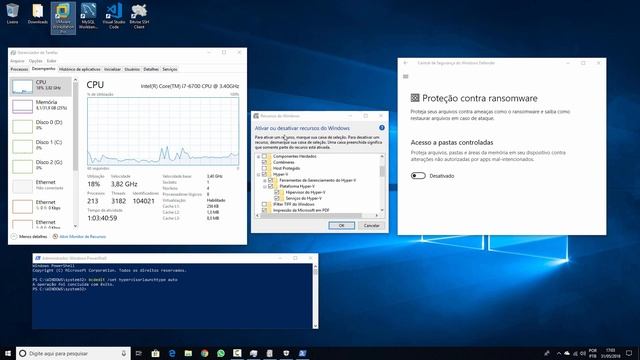The image size is (640, 360).
Task: Select Disco 0 (D:) in the performance sidebar
Action: click(x=40, y=126)
